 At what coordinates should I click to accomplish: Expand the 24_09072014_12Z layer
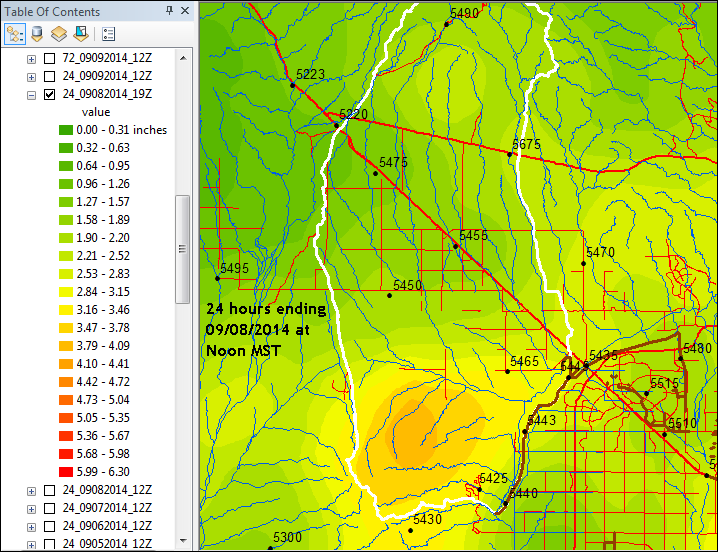[31, 509]
